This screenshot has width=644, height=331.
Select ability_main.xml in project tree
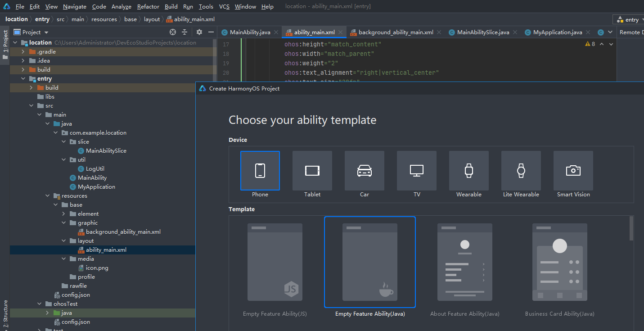pos(102,250)
